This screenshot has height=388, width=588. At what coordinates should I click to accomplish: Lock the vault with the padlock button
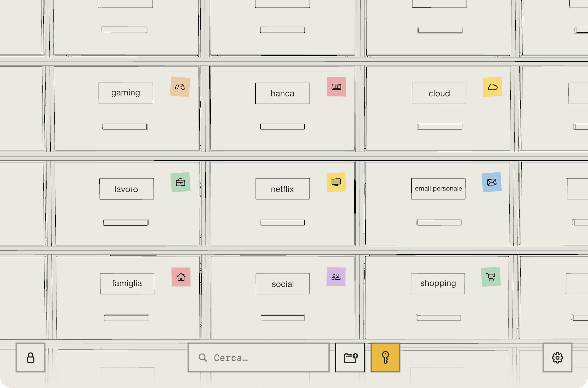30,357
